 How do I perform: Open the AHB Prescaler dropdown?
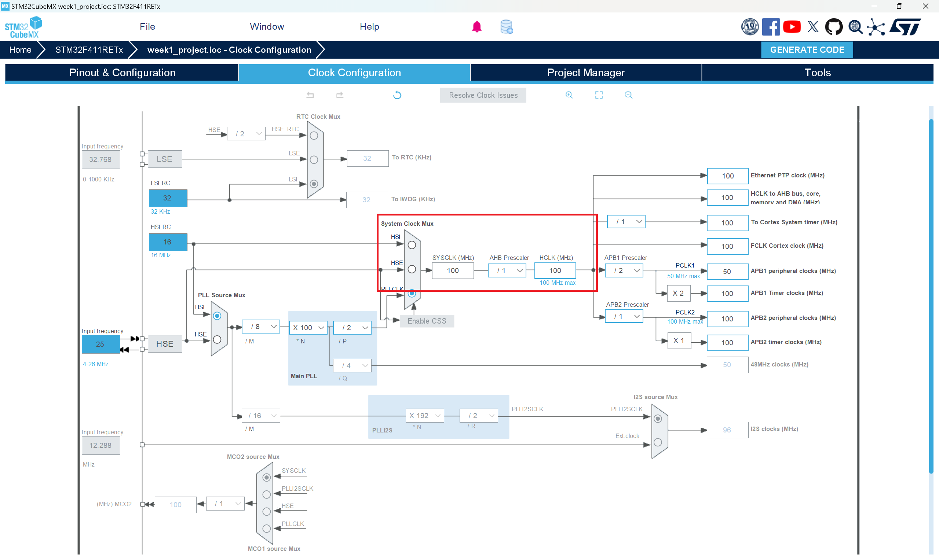coord(507,270)
